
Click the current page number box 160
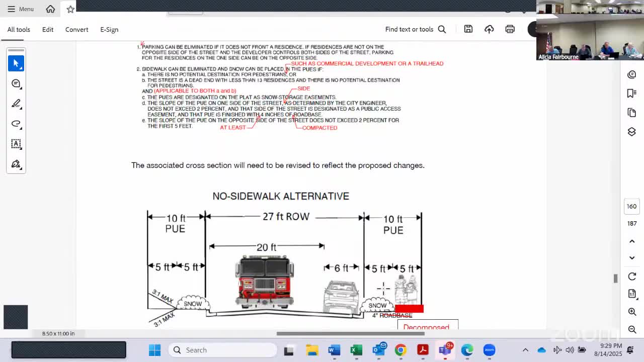pyautogui.click(x=632, y=206)
